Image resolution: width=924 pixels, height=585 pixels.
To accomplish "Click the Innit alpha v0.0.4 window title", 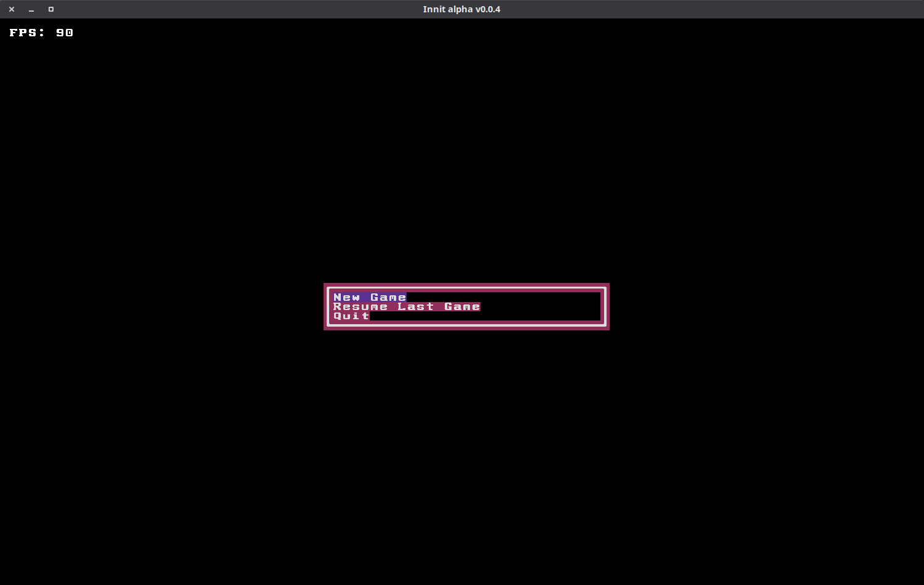I will click(x=461, y=9).
